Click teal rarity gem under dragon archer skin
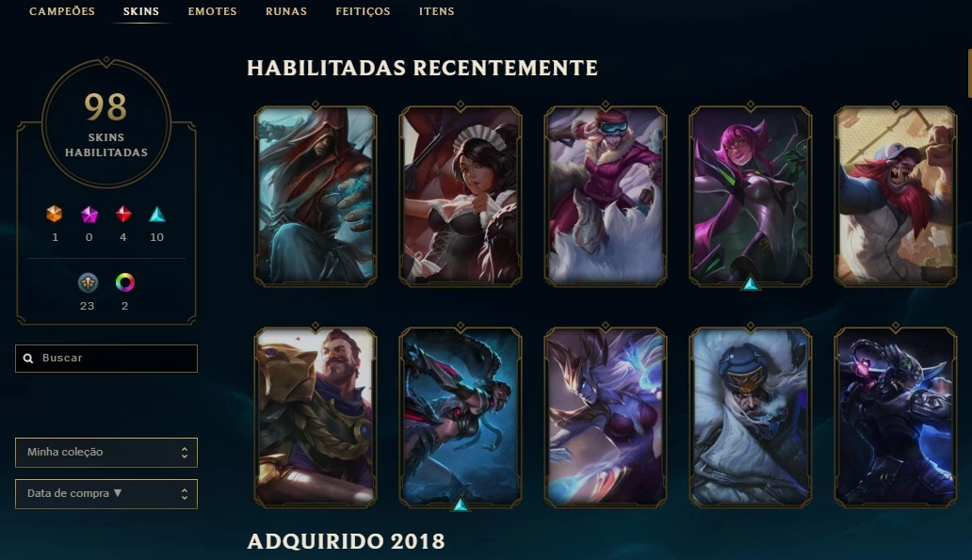Image resolution: width=972 pixels, height=560 pixels. [461, 504]
